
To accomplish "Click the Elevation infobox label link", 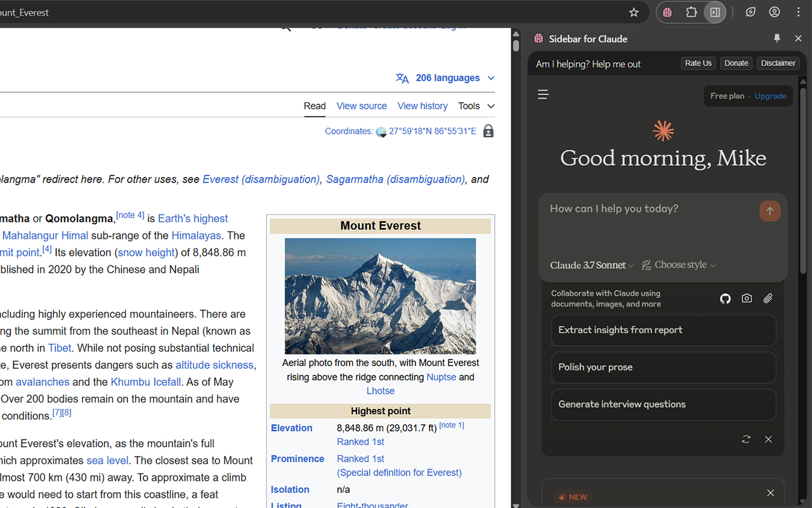I will point(291,428).
